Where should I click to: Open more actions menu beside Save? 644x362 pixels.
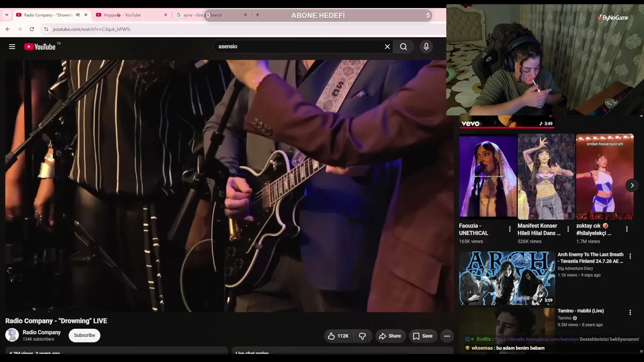447,336
